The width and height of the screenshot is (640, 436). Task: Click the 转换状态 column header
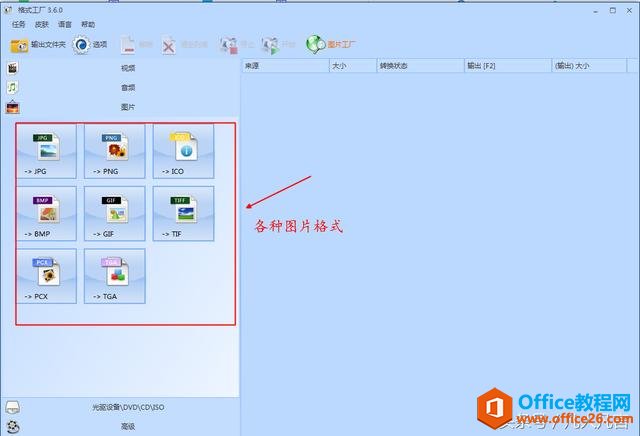point(420,66)
